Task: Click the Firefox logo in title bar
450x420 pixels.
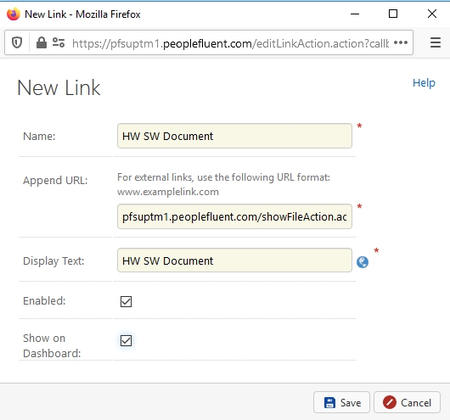Action: coord(13,14)
